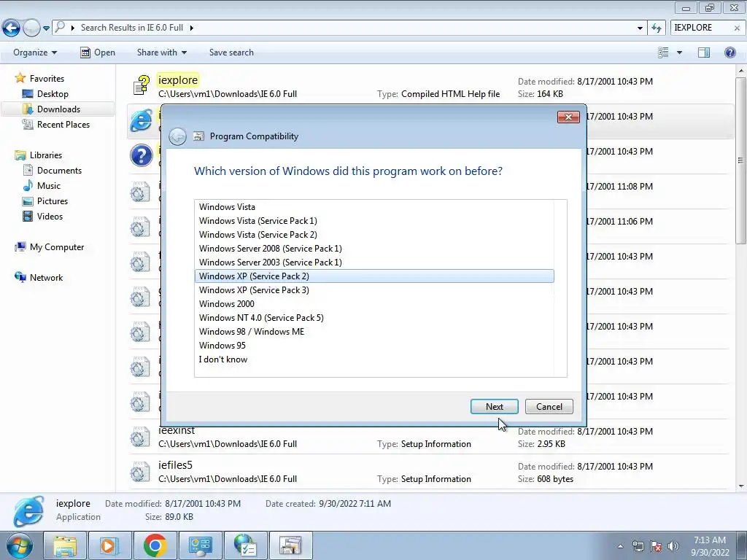Screen dimensions: 747x560
Task: Open the taskbar clock
Action: 710,546
